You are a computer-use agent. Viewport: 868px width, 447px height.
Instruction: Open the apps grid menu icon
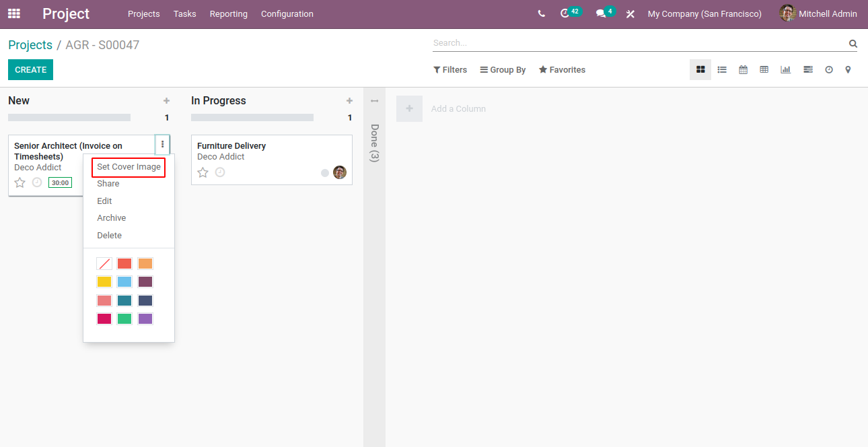coord(13,13)
